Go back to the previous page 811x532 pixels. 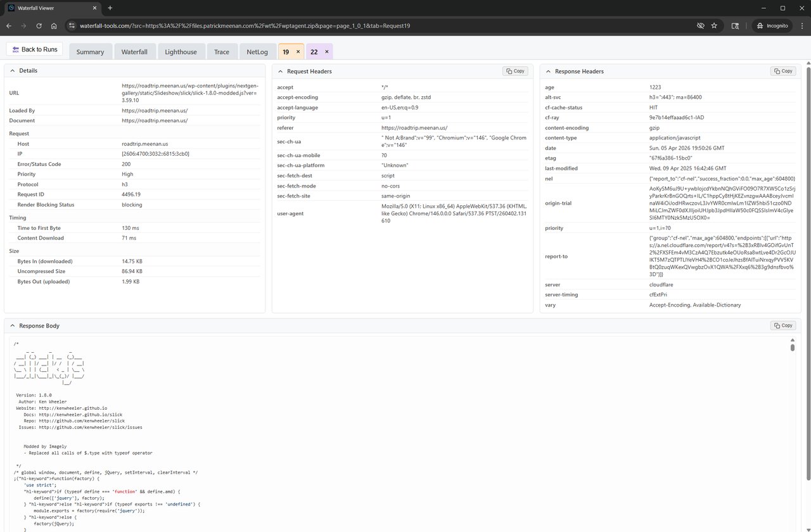8,25
